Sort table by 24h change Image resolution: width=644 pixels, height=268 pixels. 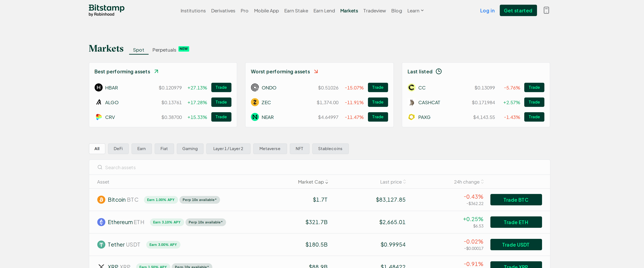[469, 182]
